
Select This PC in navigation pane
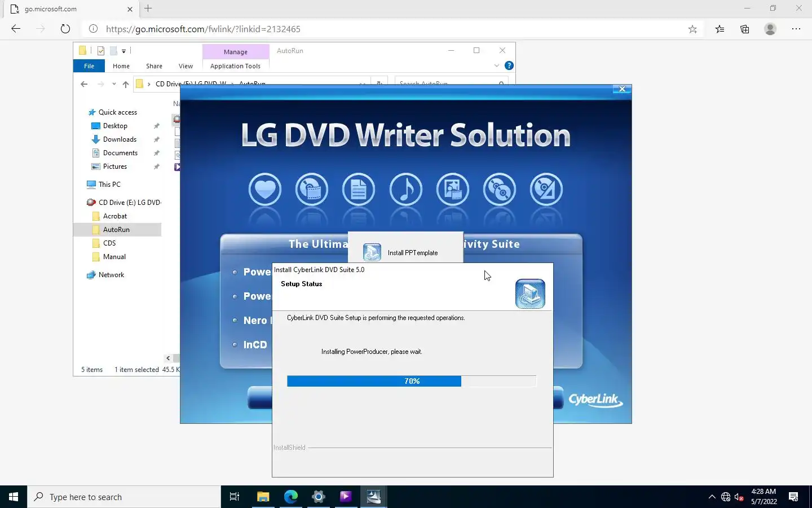(109, 185)
